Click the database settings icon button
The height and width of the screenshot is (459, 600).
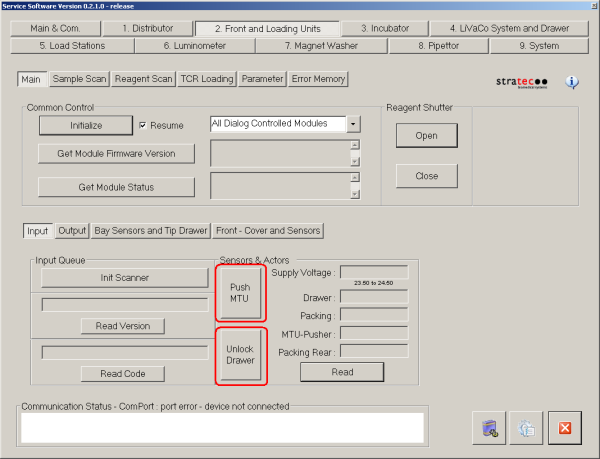pos(489,428)
